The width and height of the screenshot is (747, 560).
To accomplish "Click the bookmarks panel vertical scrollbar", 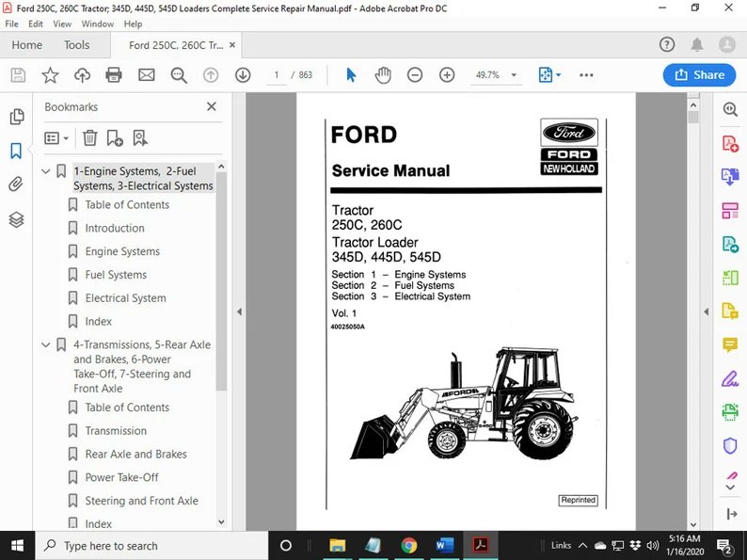I will coord(221,281).
